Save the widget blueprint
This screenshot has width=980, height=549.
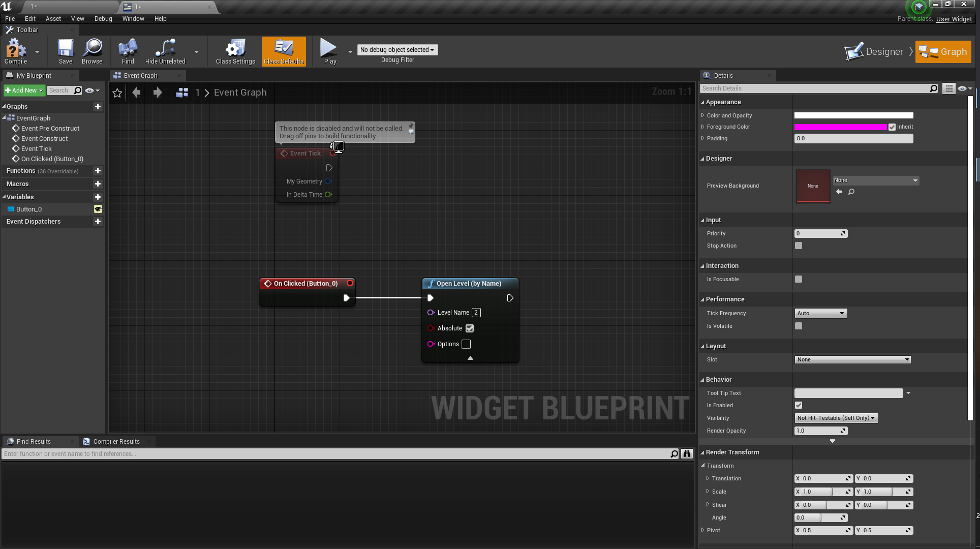(65, 51)
